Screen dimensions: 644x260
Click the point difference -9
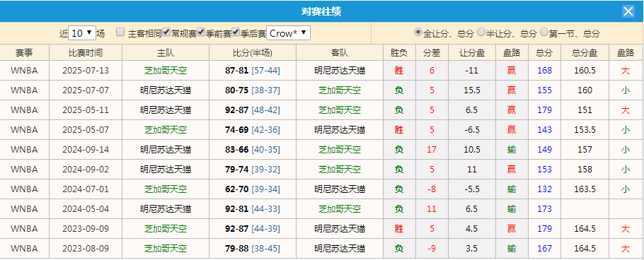pyautogui.click(x=432, y=249)
